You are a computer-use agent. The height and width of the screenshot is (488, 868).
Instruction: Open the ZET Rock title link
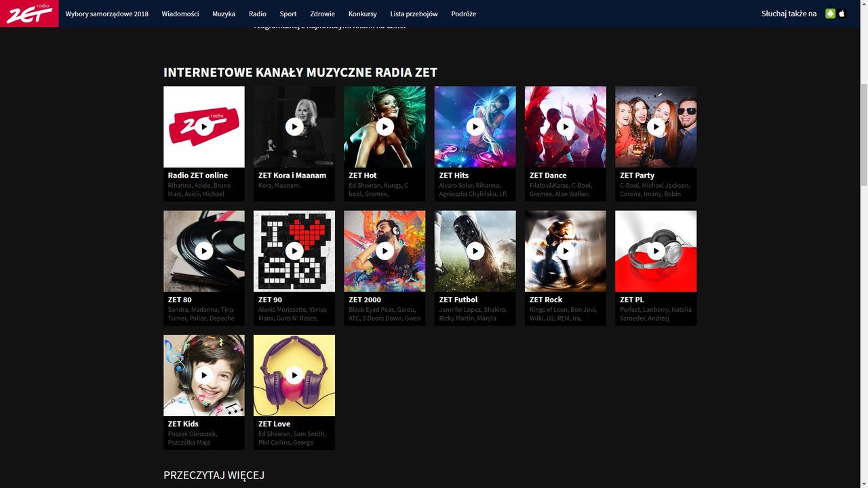pyautogui.click(x=546, y=300)
